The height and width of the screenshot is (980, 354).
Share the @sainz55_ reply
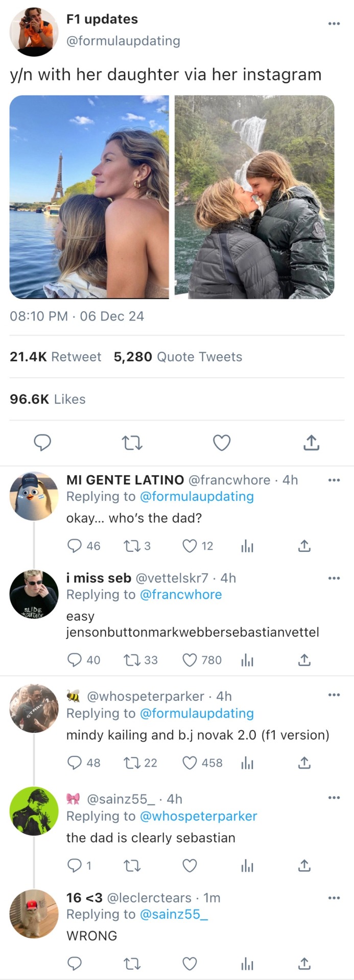pyautogui.click(x=304, y=866)
